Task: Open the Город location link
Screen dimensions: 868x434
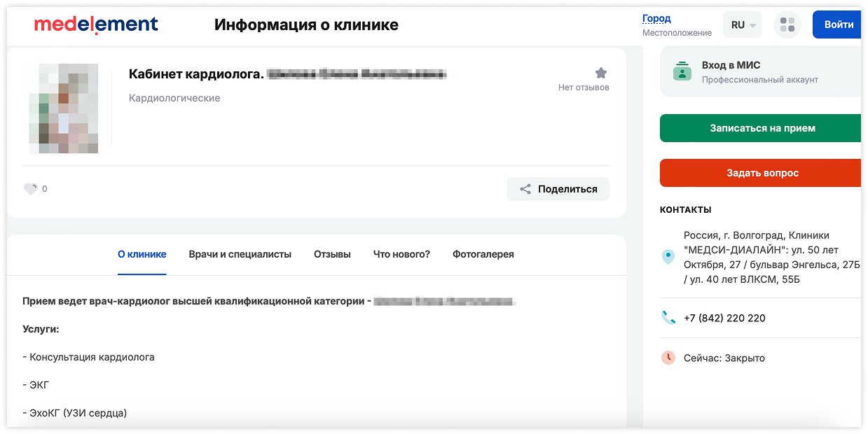Action: pyautogui.click(x=657, y=17)
